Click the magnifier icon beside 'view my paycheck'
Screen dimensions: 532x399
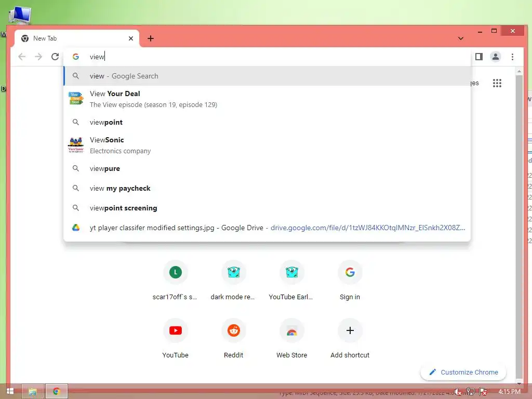[76, 188]
